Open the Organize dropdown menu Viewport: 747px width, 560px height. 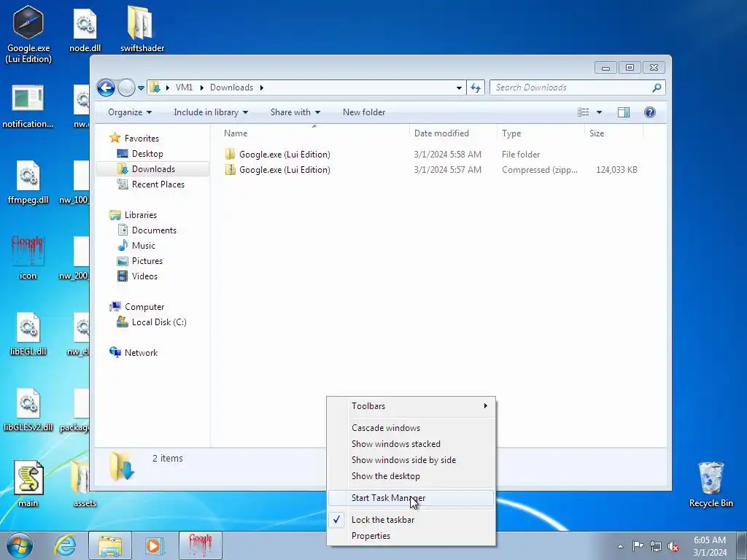click(130, 112)
